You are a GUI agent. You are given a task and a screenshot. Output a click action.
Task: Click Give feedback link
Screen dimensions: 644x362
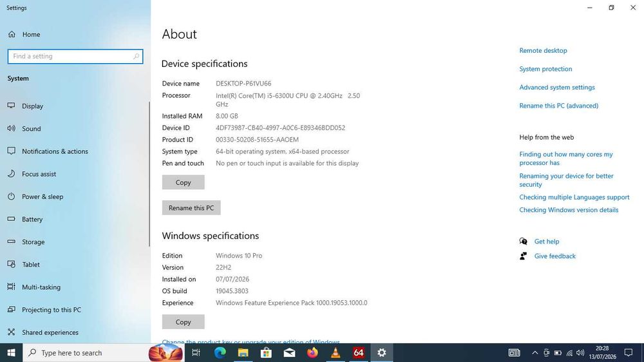coord(555,256)
